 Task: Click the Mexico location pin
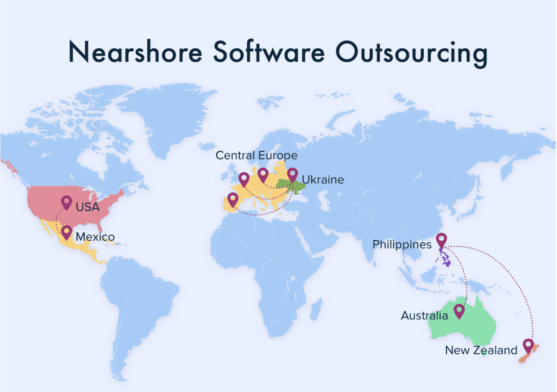coord(67,233)
